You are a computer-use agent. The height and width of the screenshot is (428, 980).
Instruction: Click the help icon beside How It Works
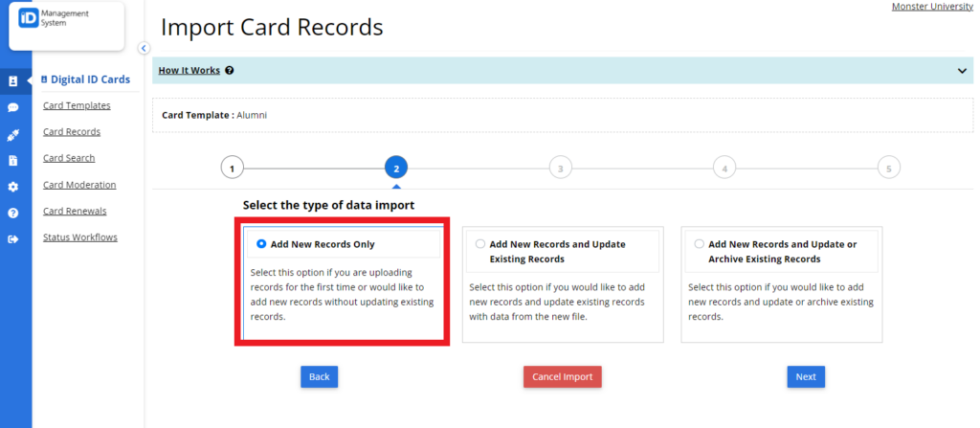(x=230, y=71)
